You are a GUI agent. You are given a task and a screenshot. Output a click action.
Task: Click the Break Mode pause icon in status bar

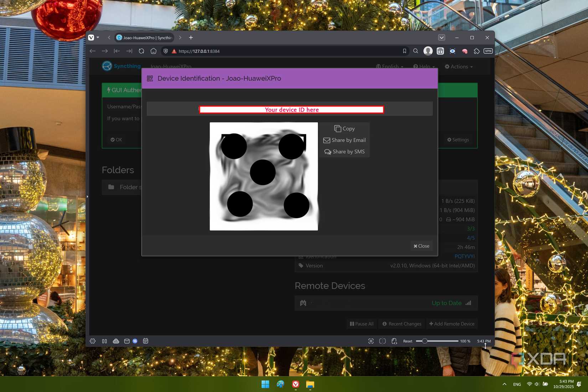104,341
